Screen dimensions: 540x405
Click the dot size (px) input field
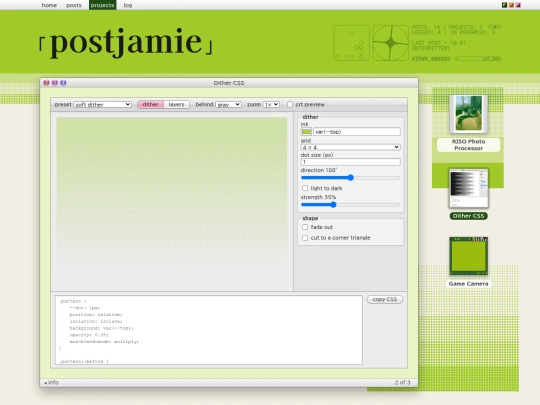click(351, 162)
